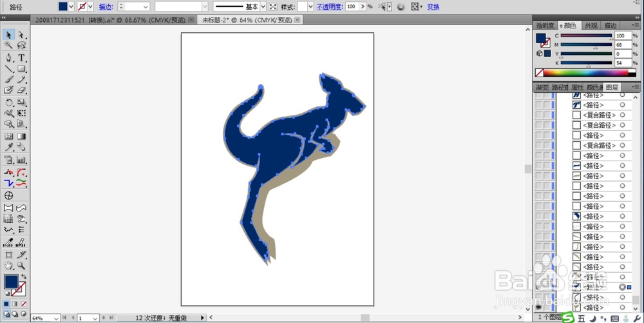Image resolution: width=644 pixels, height=323 pixels.
Task: Select the Lasso tool
Action: click(21, 44)
